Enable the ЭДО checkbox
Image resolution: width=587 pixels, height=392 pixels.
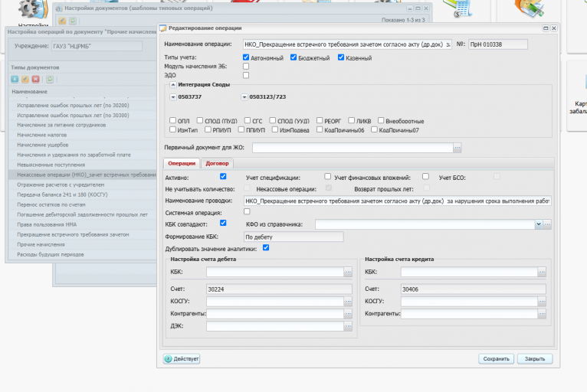pyautogui.click(x=246, y=75)
